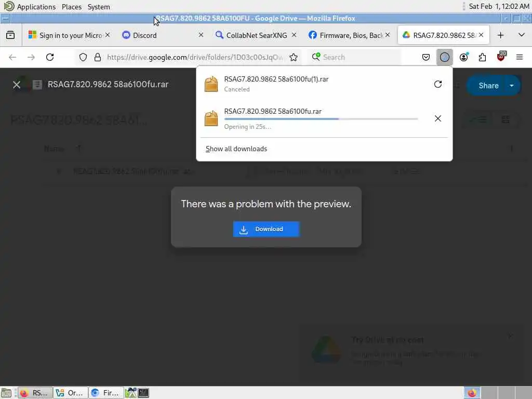The image size is (532, 399).
Task: Click the download progress bar
Action: coord(321,119)
